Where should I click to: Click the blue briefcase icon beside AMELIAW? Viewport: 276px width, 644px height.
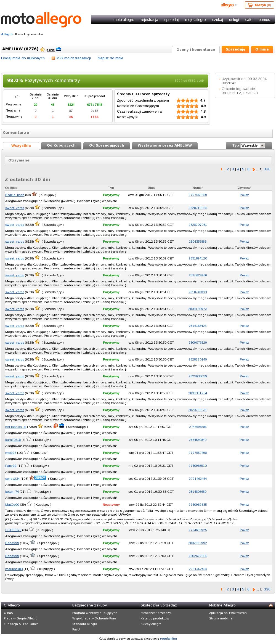click(59, 49)
